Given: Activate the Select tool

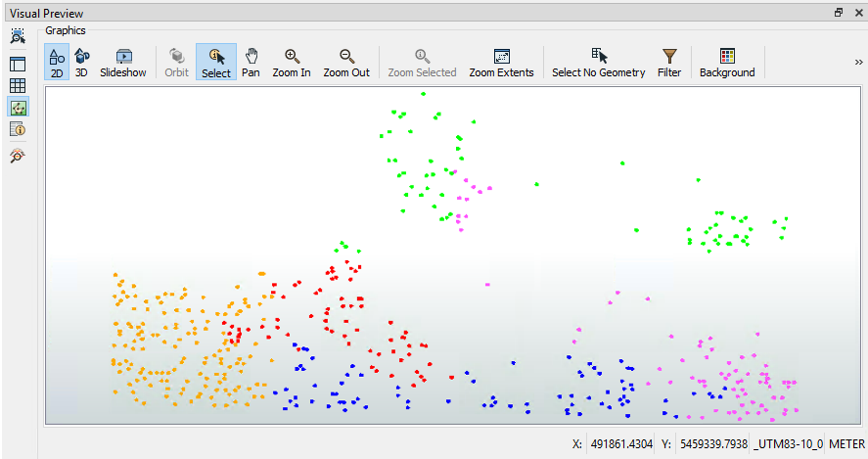Looking at the screenshot, I should [x=216, y=63].
